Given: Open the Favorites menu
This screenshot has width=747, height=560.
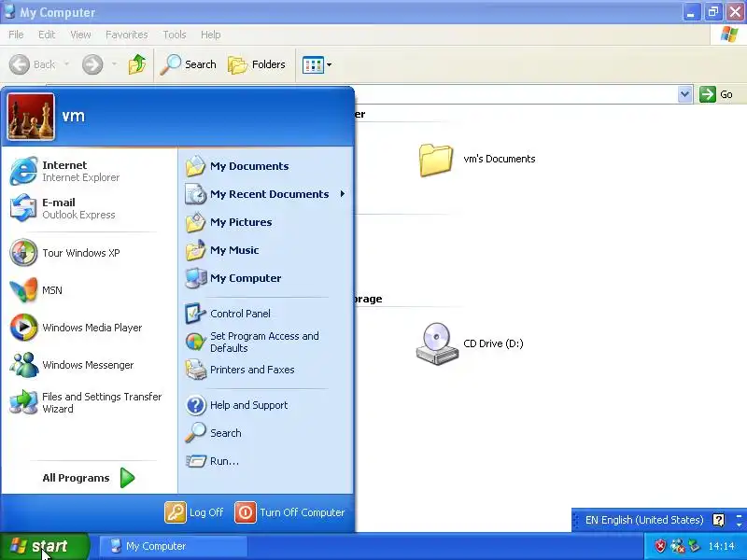Looking at the screenshot, I should point(127,35).
